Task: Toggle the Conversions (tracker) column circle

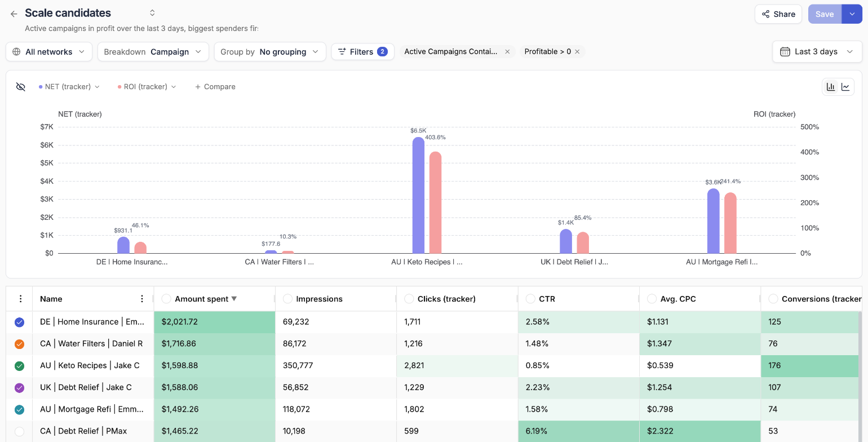Action: tap(773, 299)
